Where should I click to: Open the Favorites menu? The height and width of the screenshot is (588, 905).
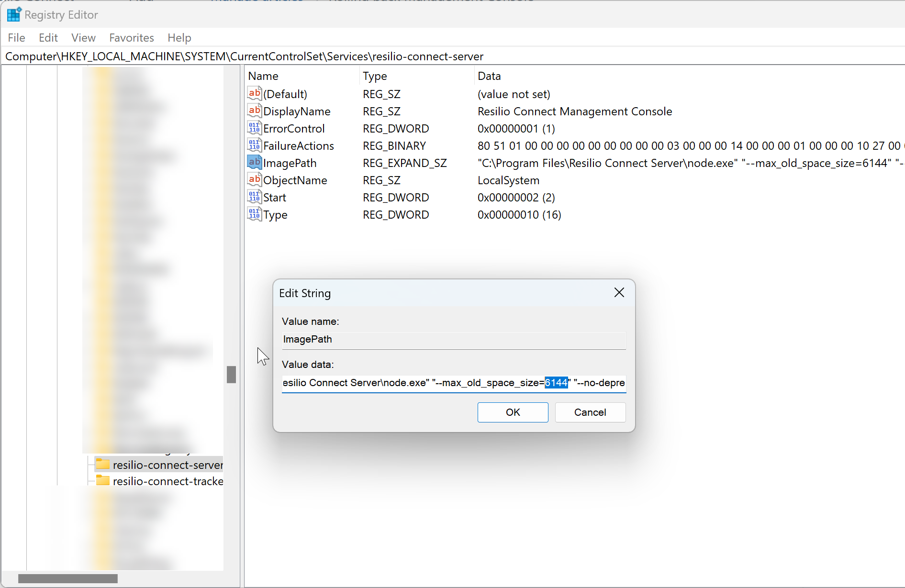pos(131,37)
